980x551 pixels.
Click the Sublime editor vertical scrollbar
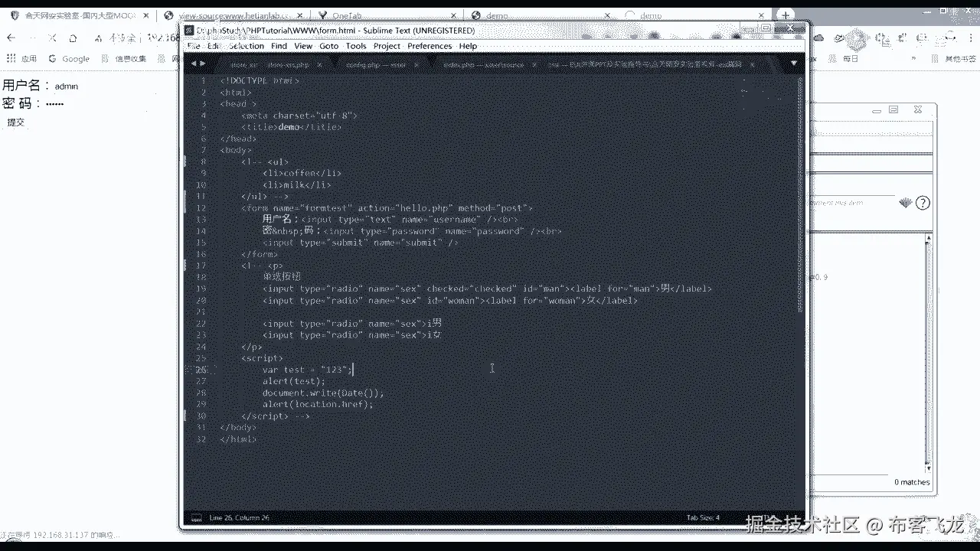tap(800, 195)
